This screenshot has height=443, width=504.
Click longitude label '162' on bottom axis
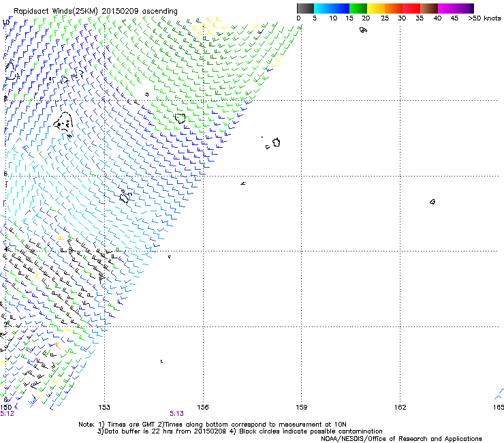tap(400, 407)
